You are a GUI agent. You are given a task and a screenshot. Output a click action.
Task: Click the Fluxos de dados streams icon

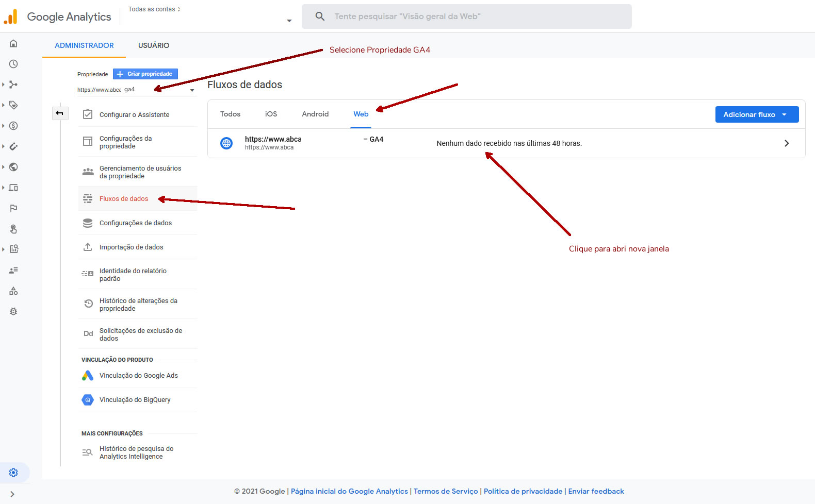pos(88,198)
